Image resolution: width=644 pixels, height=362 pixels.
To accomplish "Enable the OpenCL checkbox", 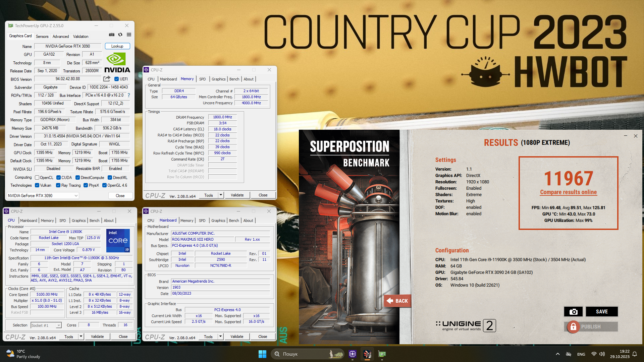I will click(x=37, y=178).
